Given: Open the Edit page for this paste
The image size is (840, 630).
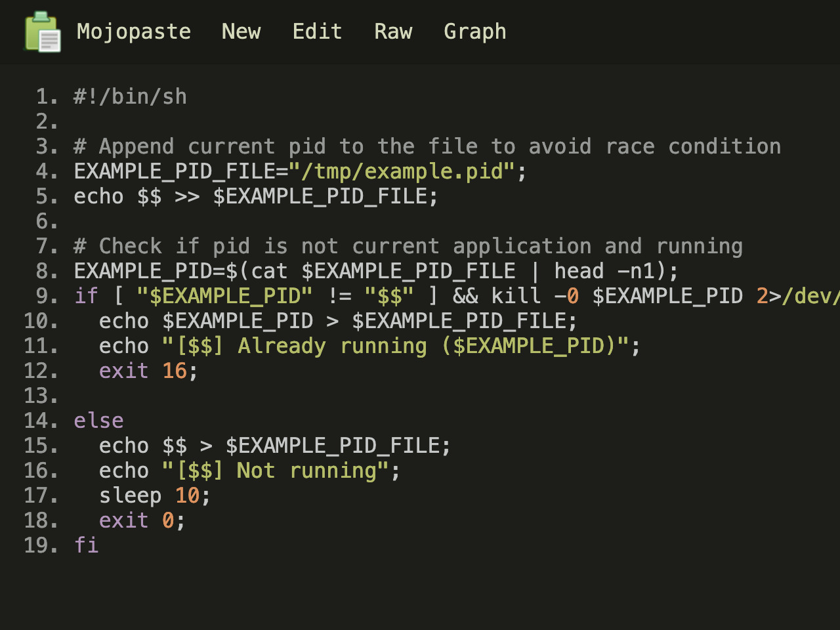Looking at the screenshot, I should pyautogui.click(x=317, y=31).
